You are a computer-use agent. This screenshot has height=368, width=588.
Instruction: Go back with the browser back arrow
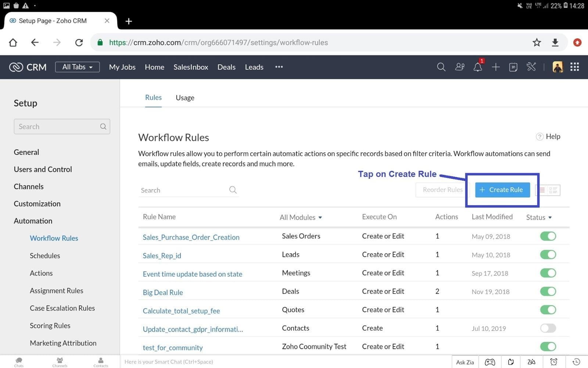pos(35,42)
